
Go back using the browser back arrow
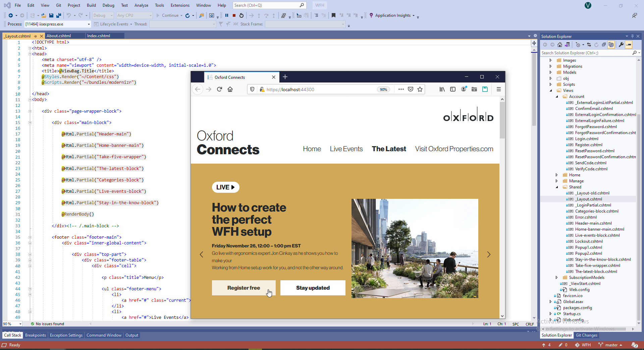tap(198, 89)
